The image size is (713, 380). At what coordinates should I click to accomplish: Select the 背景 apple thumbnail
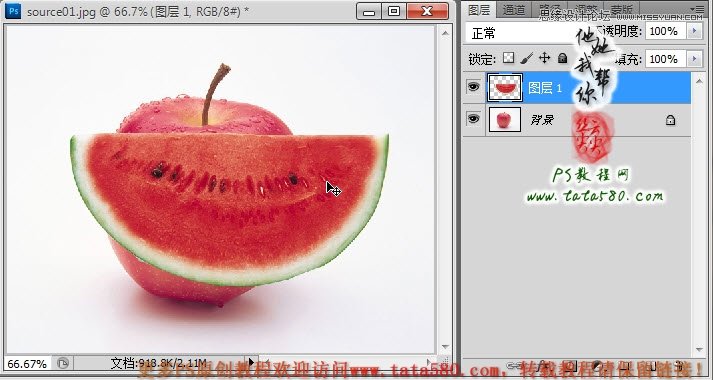coord(505,120)
